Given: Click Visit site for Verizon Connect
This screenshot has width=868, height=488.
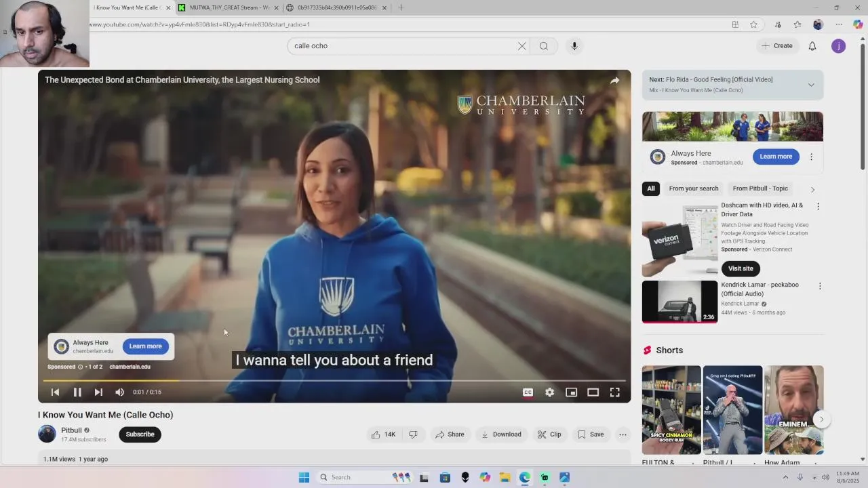Looking at the screenshot, I should [741, 268].
